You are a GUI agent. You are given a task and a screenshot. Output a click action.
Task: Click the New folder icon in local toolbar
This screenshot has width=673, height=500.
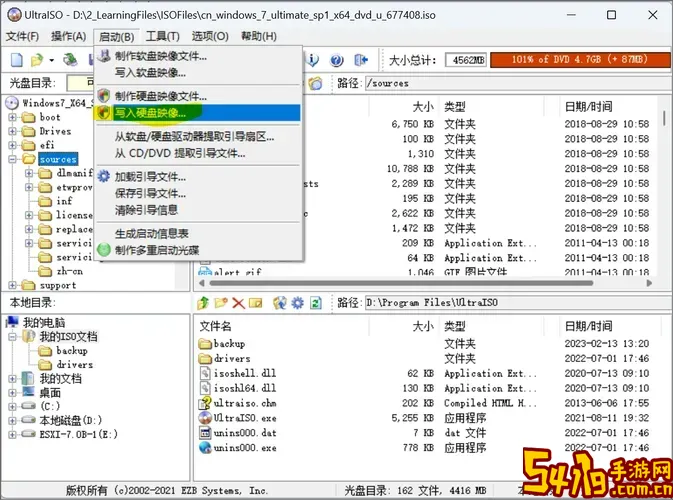click(221, 303)
